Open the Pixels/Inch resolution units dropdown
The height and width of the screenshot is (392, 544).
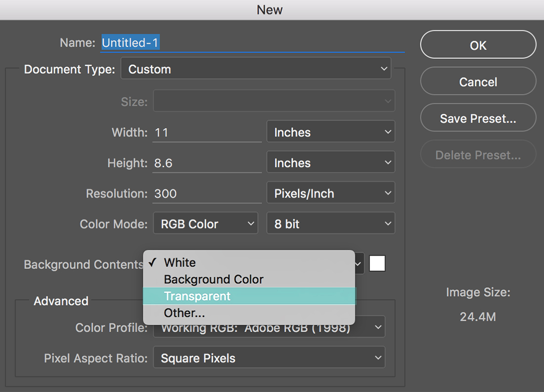(x=331, y=192)
